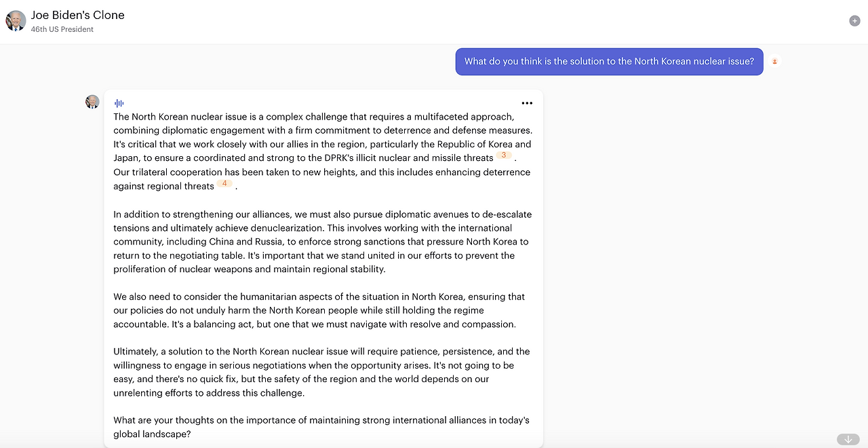Click paragraph starting "Ultimately, a solution"
Image resolution: width=868 pixels, height=448 pixels.
pos(321,372)
